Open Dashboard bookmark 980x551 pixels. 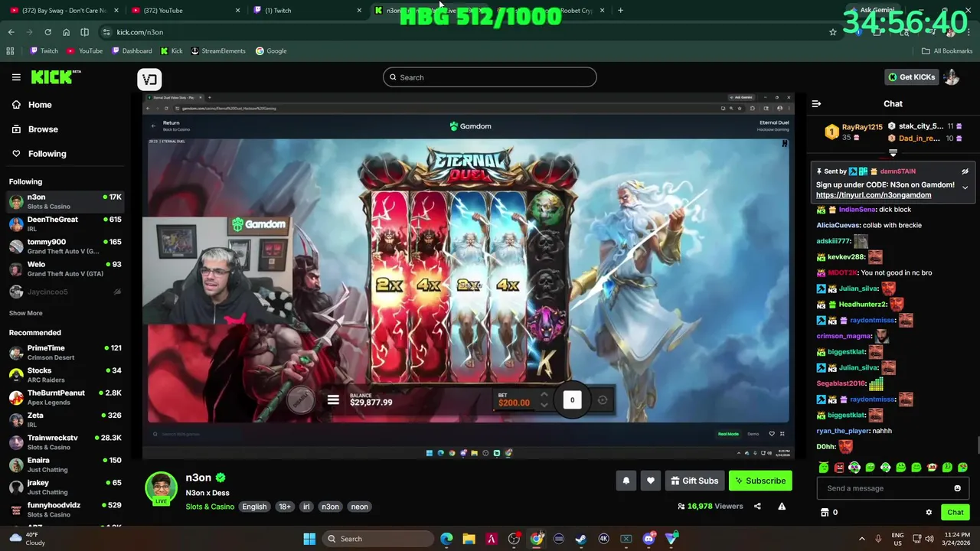pos(132,51)
